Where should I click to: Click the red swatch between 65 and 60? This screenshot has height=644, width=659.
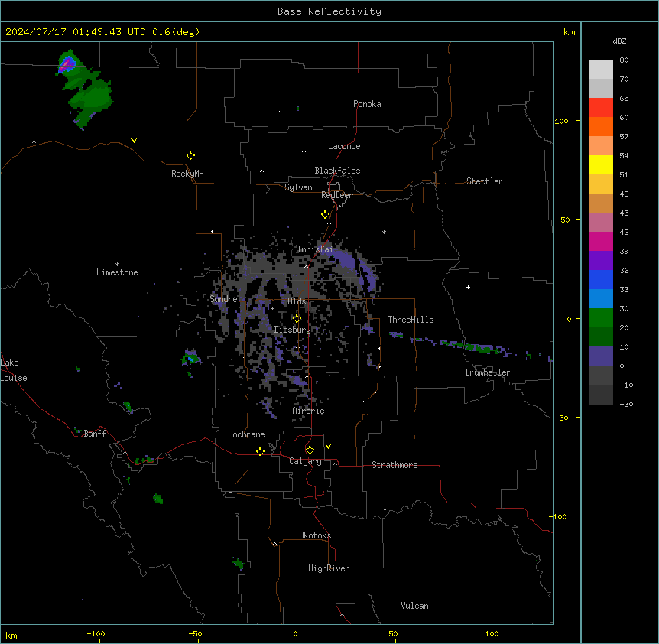pyautogui.click(x=601, y=107)
